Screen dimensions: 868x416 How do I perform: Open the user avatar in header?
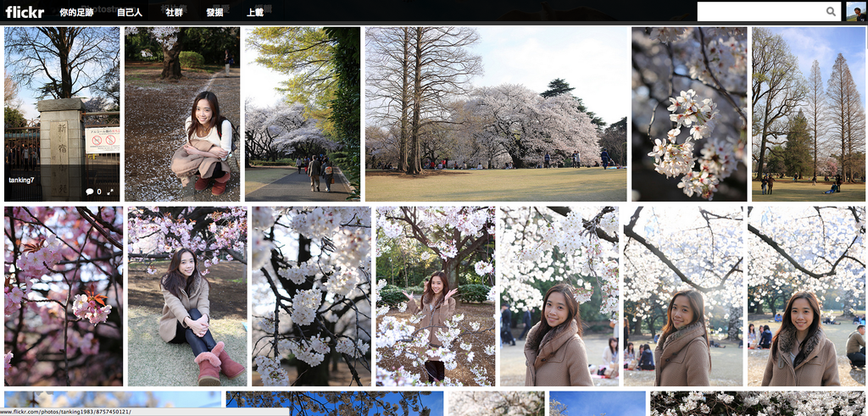point(855,12)
